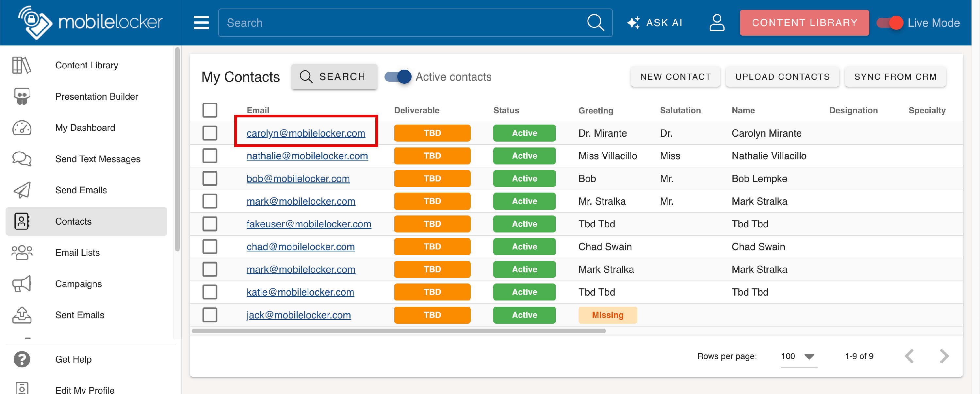Click the Email column header

(x=257, y=111)
